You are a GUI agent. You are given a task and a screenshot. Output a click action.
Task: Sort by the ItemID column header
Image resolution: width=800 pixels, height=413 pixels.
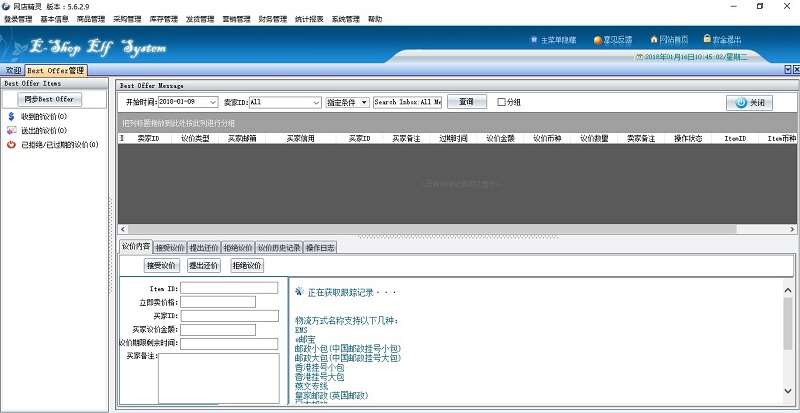[x=735, y=138]
